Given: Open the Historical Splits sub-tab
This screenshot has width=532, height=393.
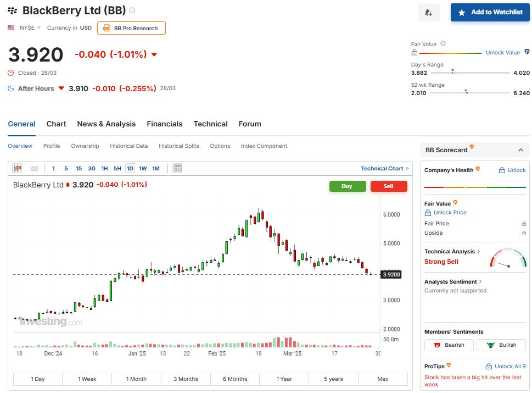Looking at the screenshot, I should tap(179, 146).
